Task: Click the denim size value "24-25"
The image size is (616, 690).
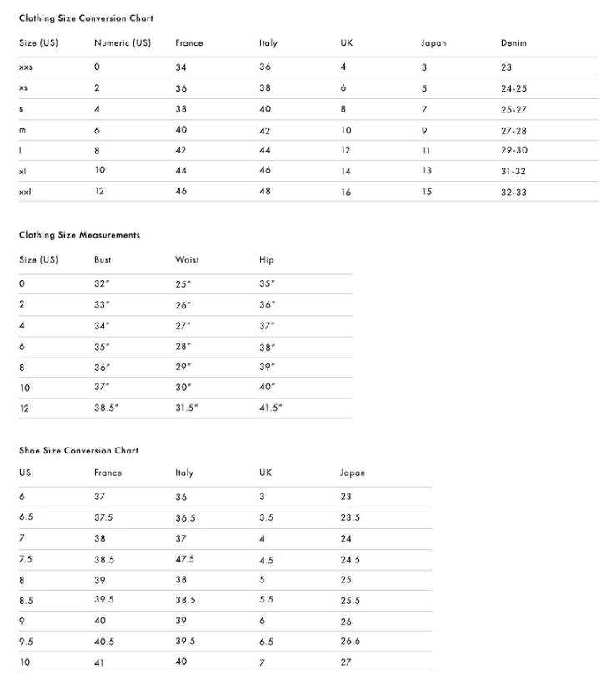Action: pos(513,88)
